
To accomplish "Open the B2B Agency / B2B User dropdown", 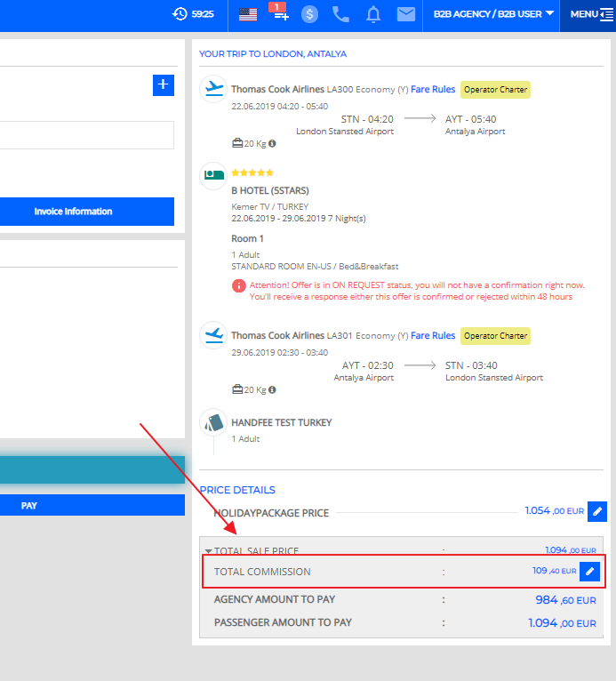I will (x=493, y=14).
